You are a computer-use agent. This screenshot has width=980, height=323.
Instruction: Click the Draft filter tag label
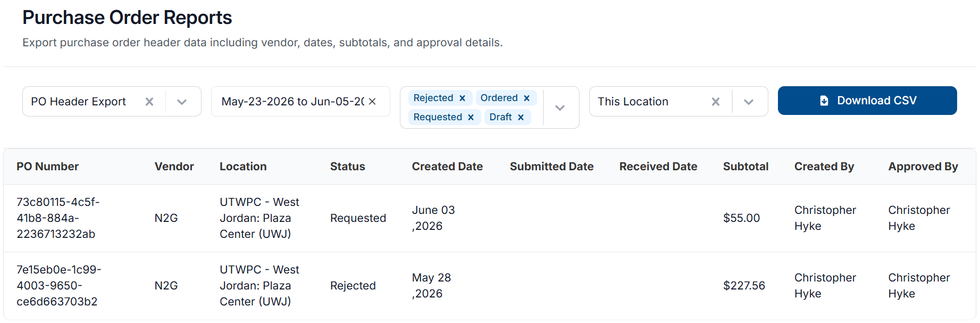point(500,117)
